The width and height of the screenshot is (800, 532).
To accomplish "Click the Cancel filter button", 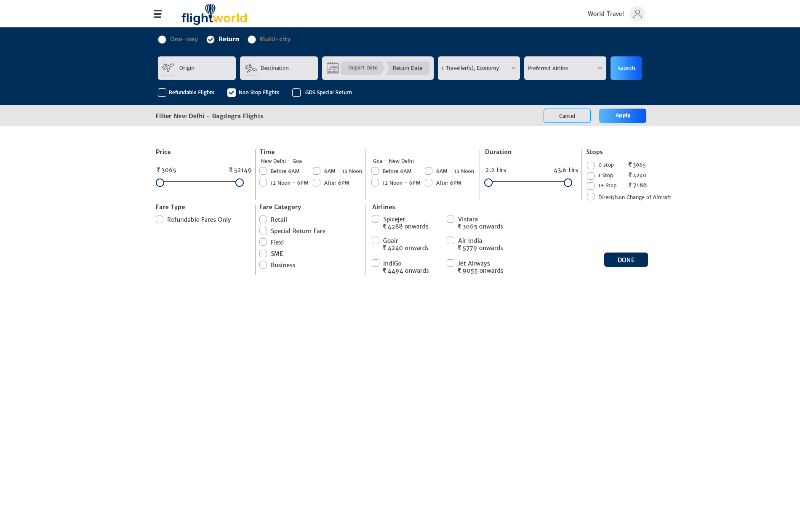I will [567, 116].
